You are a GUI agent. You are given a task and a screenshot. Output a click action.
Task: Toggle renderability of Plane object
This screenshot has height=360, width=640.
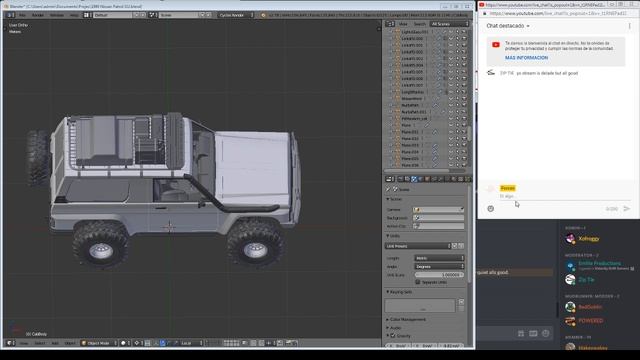[x=464, y=125]
